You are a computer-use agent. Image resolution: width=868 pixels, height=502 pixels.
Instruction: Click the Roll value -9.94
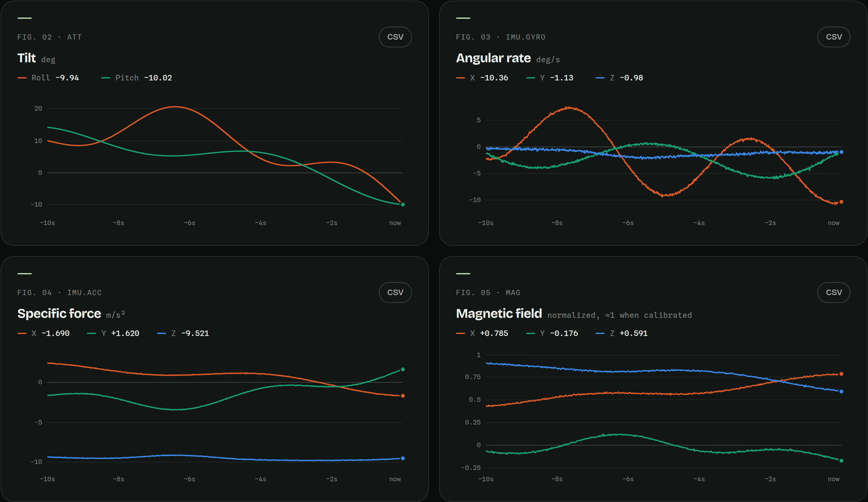point(67,78)
